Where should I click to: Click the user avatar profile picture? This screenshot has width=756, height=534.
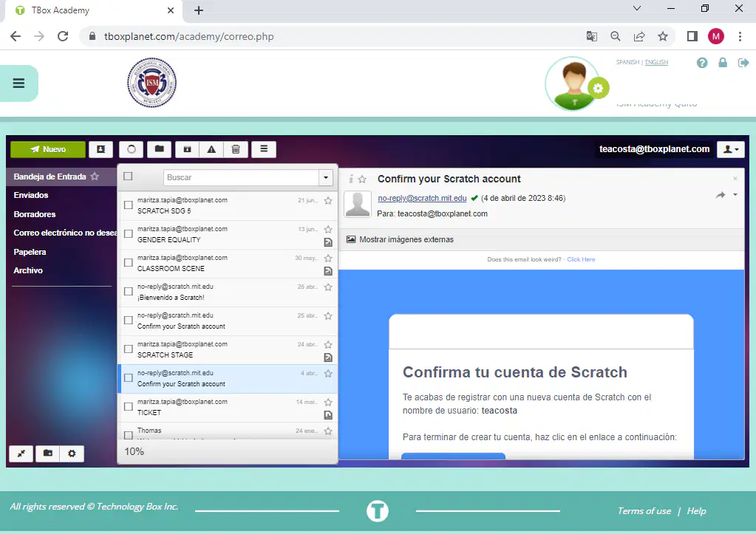click(x=573, y=84)
